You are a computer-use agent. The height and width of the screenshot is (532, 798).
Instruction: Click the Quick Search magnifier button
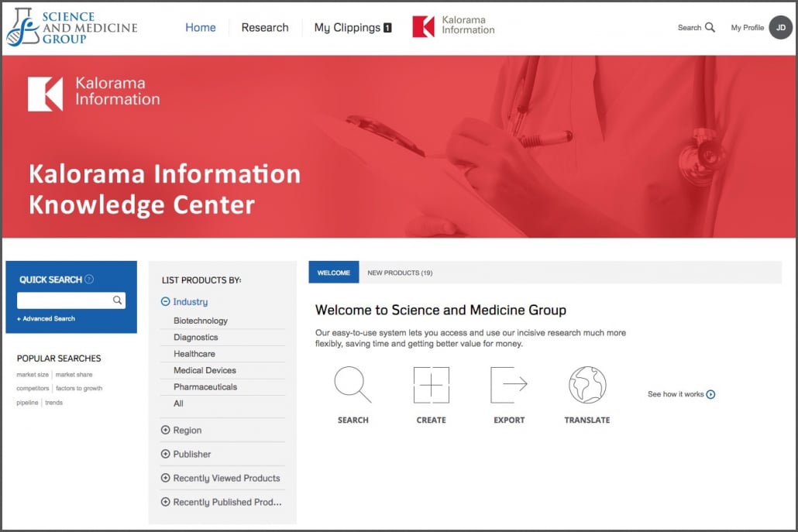pos(117,300)
